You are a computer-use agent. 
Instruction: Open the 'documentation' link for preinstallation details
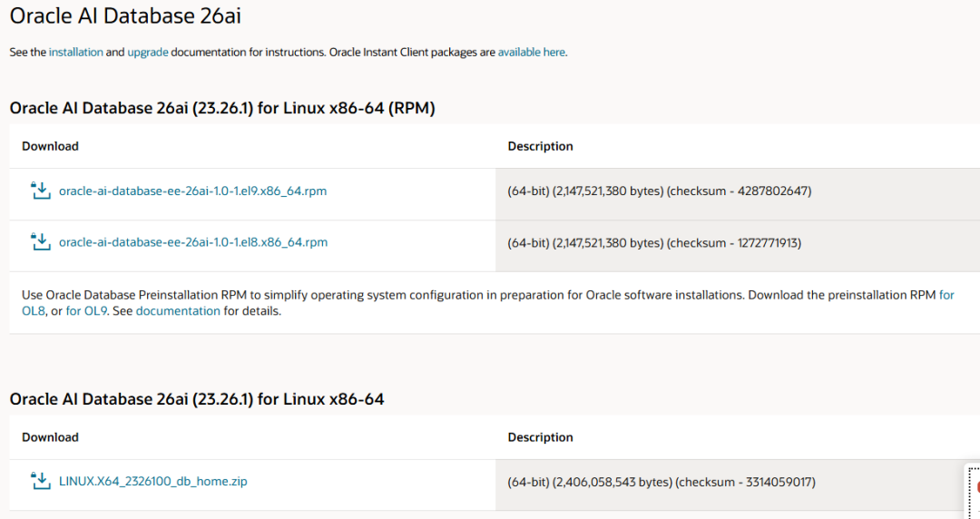click(178, 311)
